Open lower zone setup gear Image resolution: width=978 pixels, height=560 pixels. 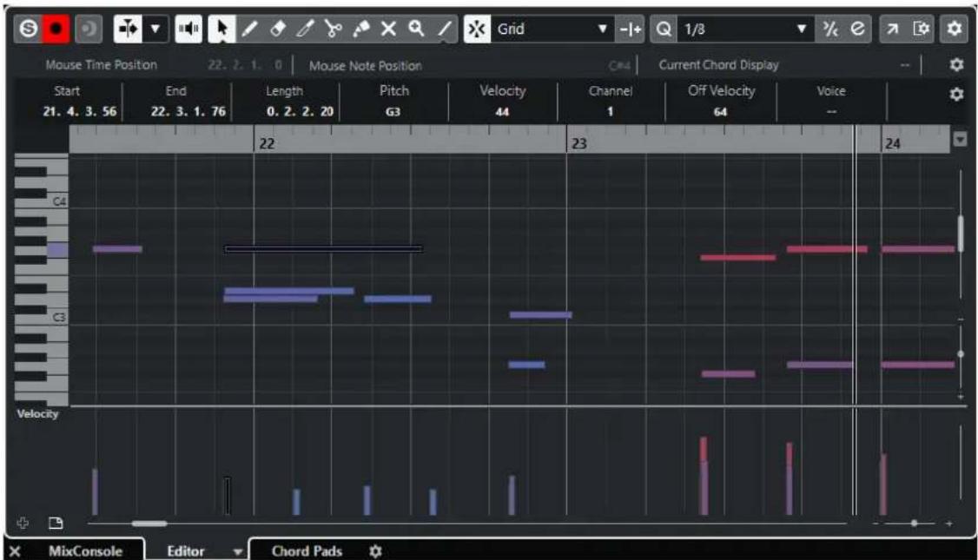tap(375, 551)
